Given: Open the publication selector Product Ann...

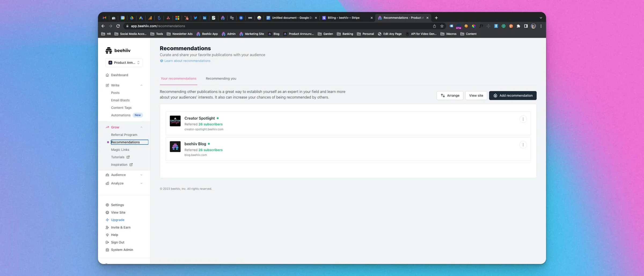Looking at the screenshot, I should (124, 62).
